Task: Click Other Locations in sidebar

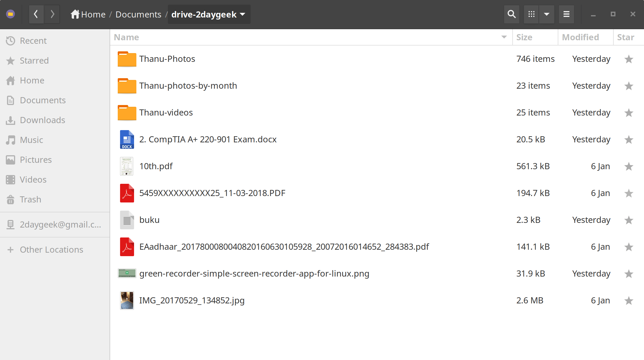Action: click(52, 249)
